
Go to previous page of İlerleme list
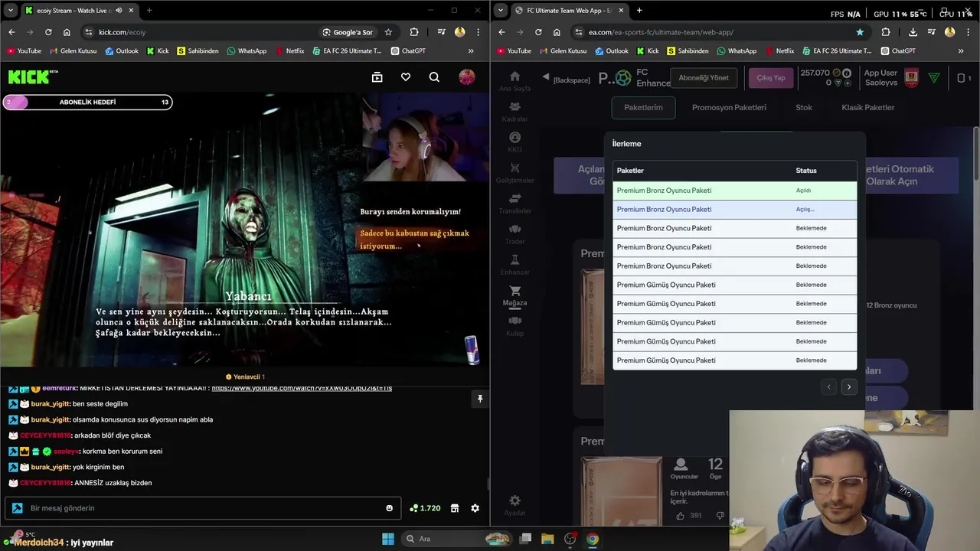click(x=828, y=387)
